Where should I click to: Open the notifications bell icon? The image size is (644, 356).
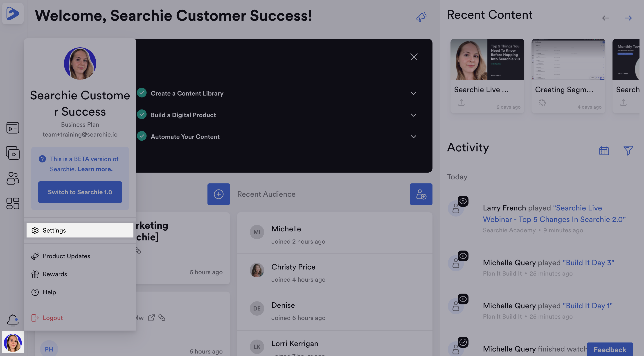pyautogui.click(x=13, y=320)
